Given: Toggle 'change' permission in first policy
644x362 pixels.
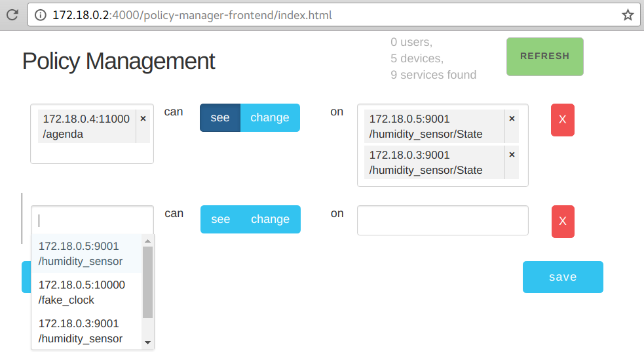Looking at the screenshot, I should (270, 117).
